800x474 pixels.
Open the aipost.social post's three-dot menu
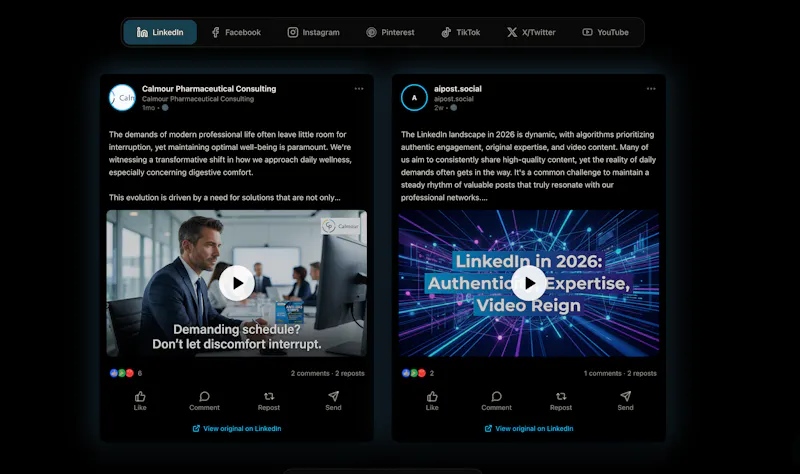click(651, 89)
